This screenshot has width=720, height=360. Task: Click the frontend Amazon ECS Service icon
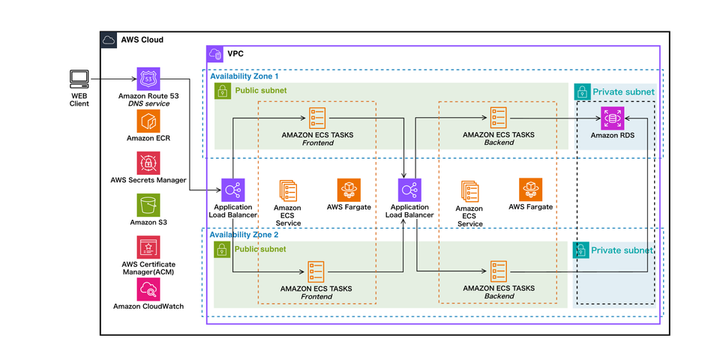[288, 191]
